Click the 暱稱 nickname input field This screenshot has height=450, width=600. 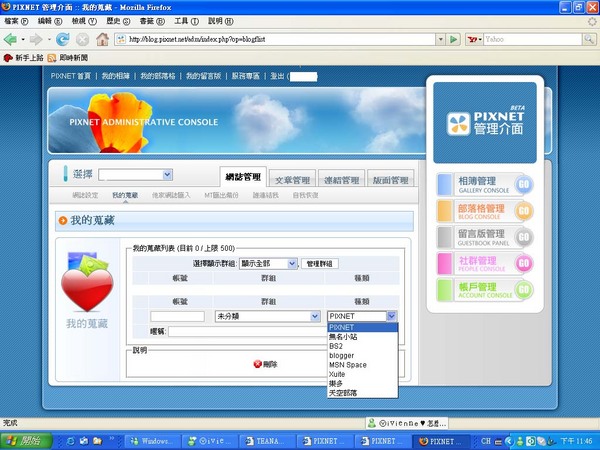(x=248, y=331)
